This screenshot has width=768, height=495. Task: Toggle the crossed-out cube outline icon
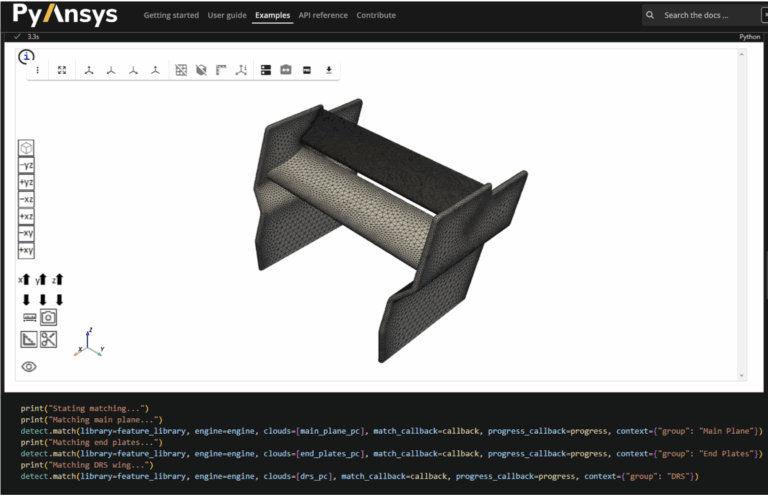[201, 70]
